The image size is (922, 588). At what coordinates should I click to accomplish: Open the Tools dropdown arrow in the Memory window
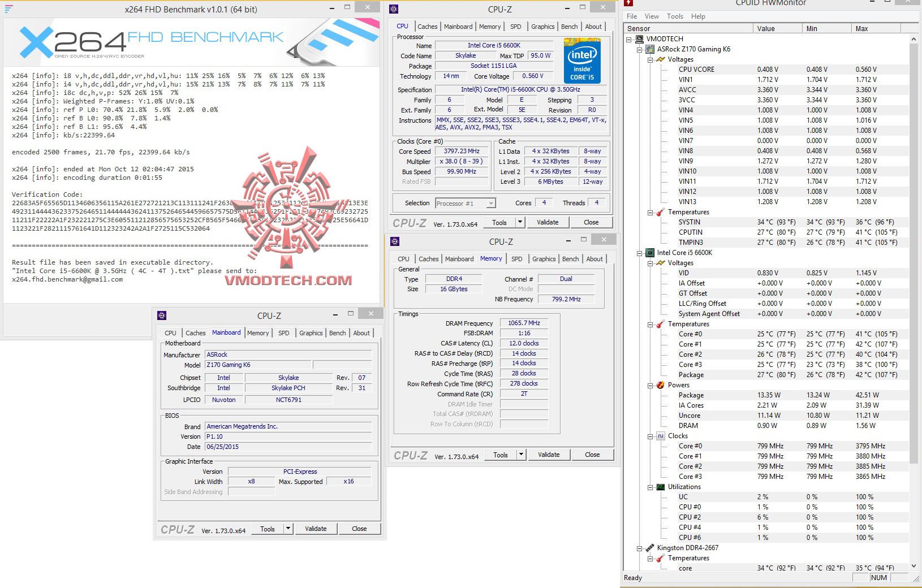(x=522, y=455)
